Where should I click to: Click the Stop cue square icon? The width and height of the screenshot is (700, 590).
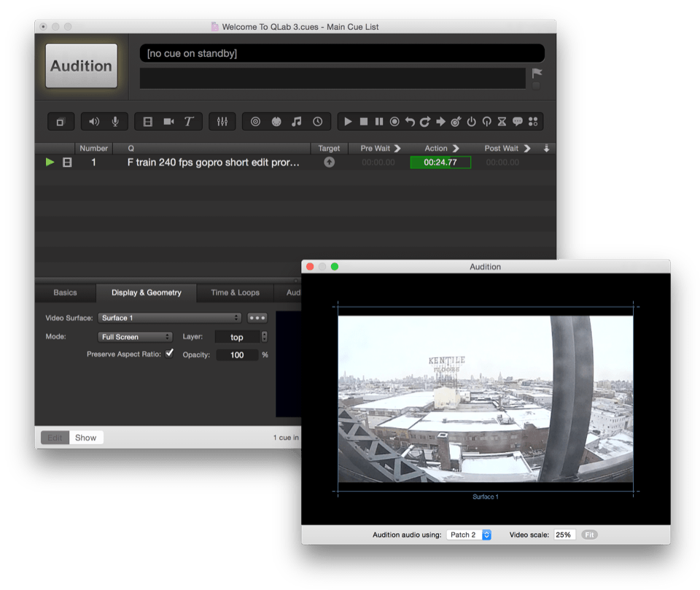point(364,122)
